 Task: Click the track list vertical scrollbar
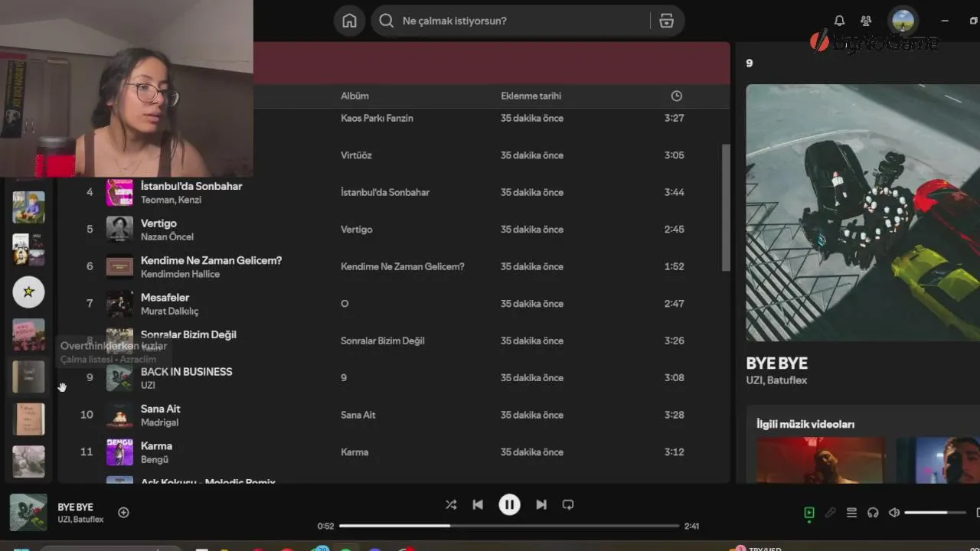(726, 207)
